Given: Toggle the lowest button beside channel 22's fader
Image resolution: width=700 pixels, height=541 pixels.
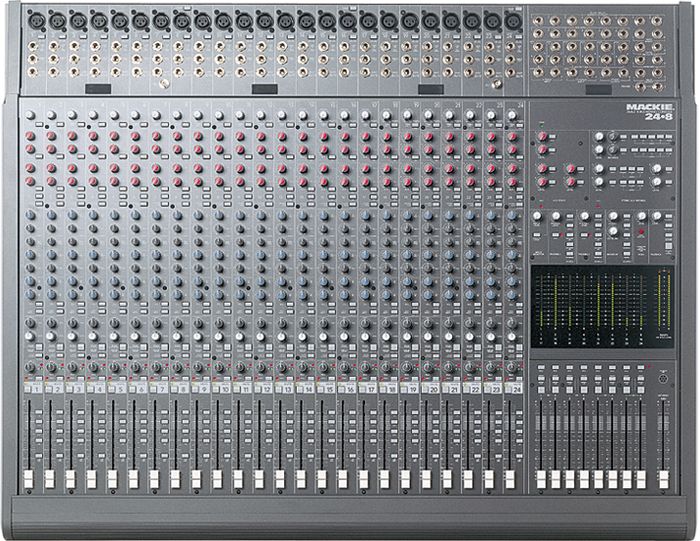Looking at the screenshot, I should [x=477, y=456].
